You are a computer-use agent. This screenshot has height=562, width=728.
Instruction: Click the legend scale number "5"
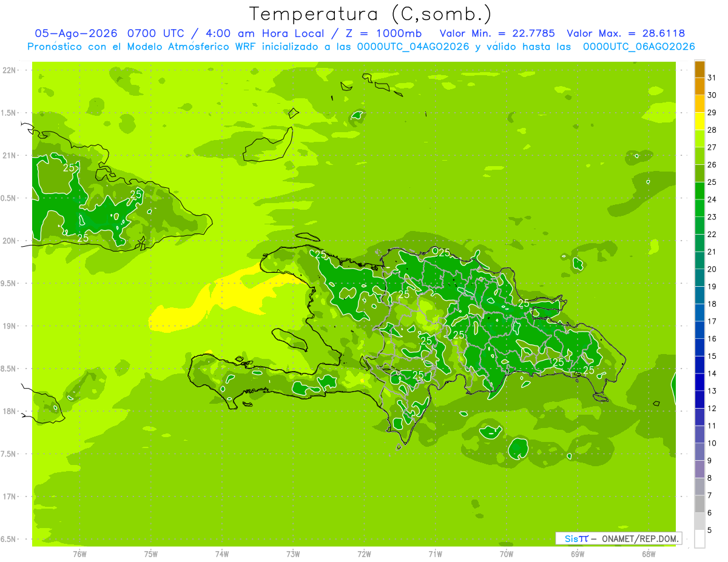pos(710,530)
